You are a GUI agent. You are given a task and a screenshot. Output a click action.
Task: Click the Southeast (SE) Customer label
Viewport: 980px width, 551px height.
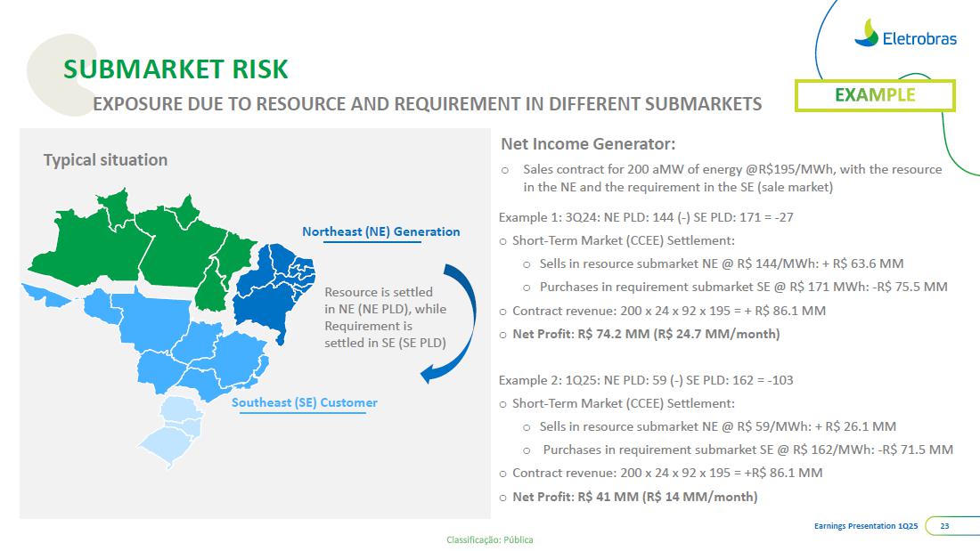(x=305, y=402)
